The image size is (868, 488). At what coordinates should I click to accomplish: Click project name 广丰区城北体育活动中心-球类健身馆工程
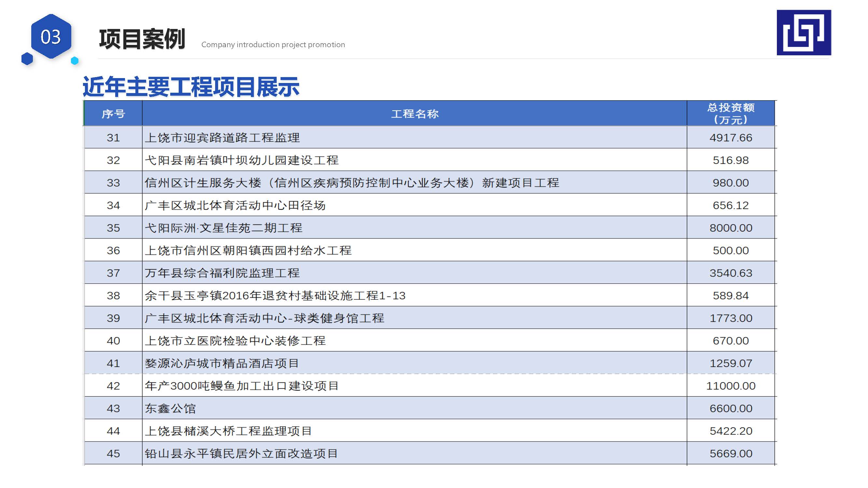point(265,318)
